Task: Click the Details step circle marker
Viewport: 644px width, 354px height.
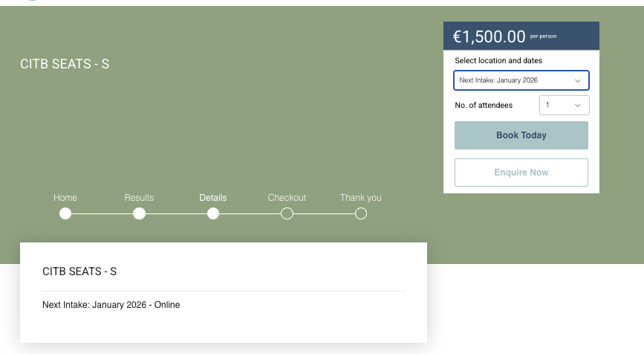Action: click(213, 214)
